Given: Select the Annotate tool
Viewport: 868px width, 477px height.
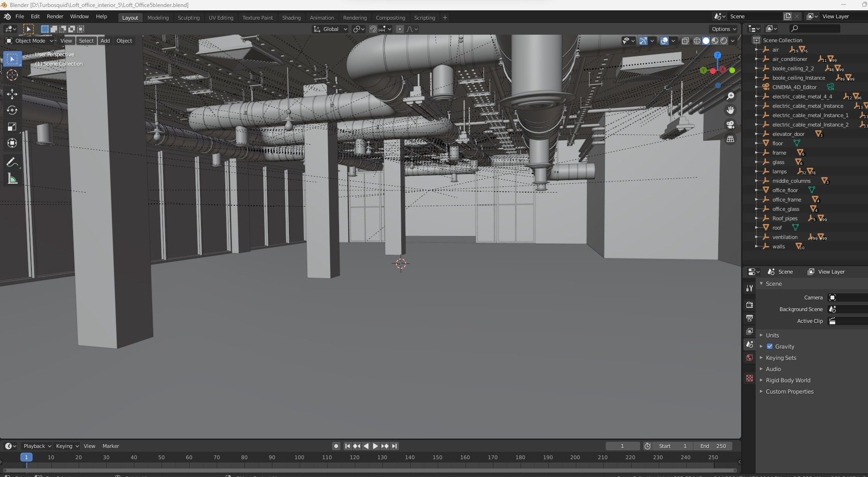Looking at the screenshot, I should click(12, 163).
